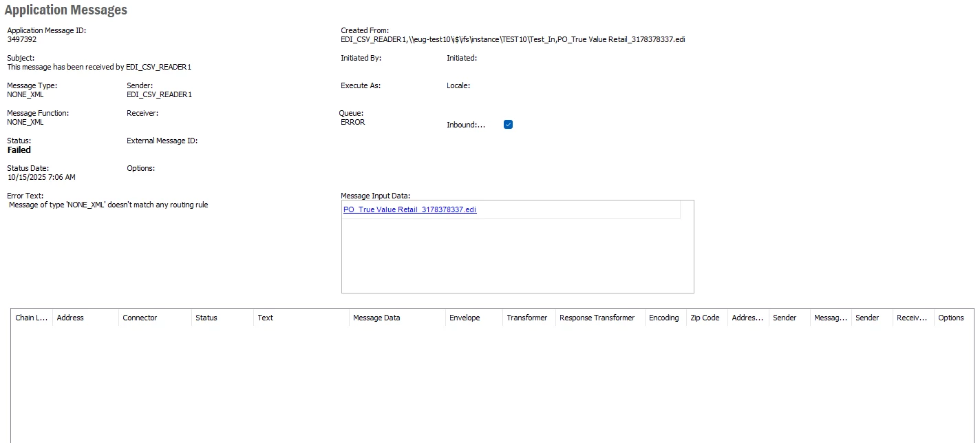Click the Envelope column header
The height and width of the screenshot is (443, 980).
[474, 318]
